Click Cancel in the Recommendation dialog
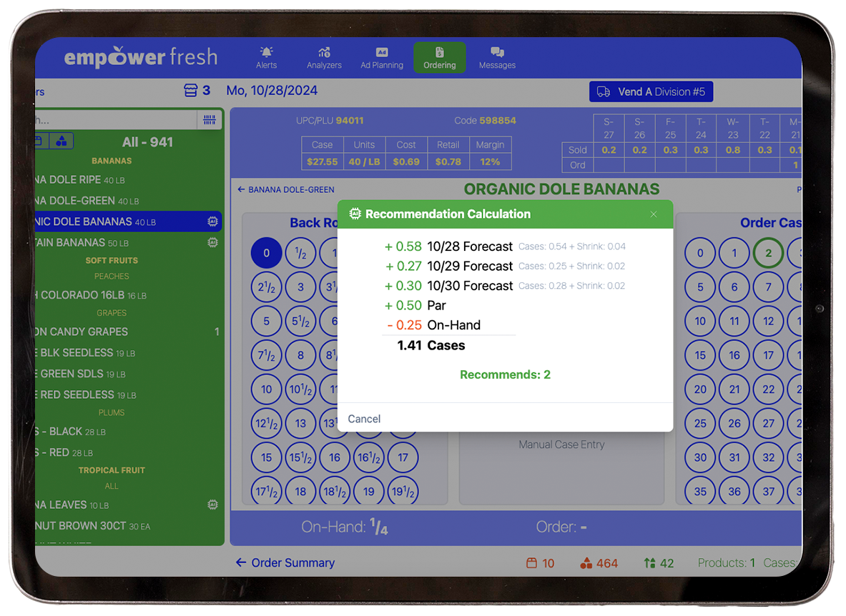 pyautogui.click(x=364, y=419)
